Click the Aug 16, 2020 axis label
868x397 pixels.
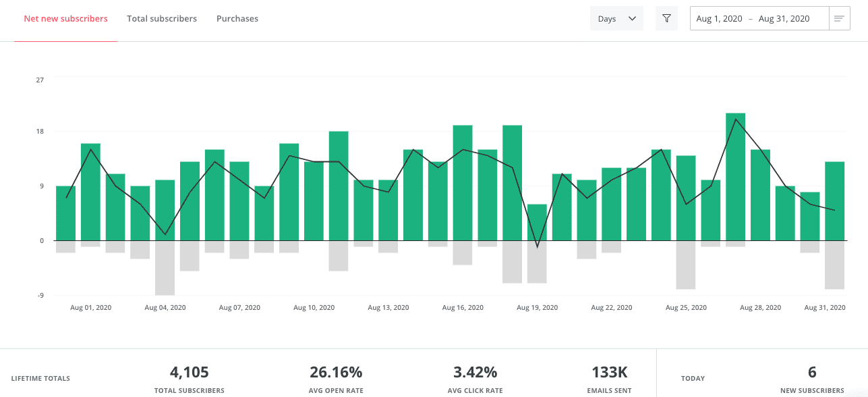pos(463,307)
